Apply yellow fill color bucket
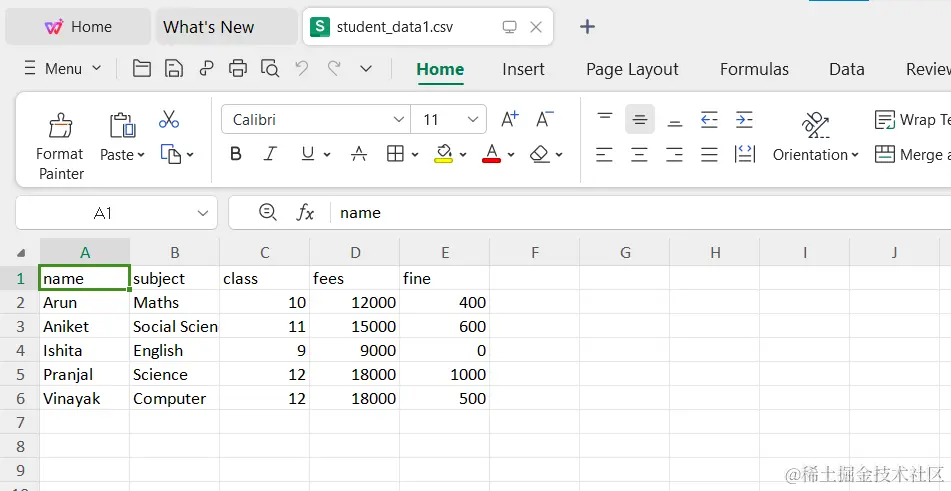The height and width of the screenshot is (491, 951). pyautogui.click(x=444, y=154)
